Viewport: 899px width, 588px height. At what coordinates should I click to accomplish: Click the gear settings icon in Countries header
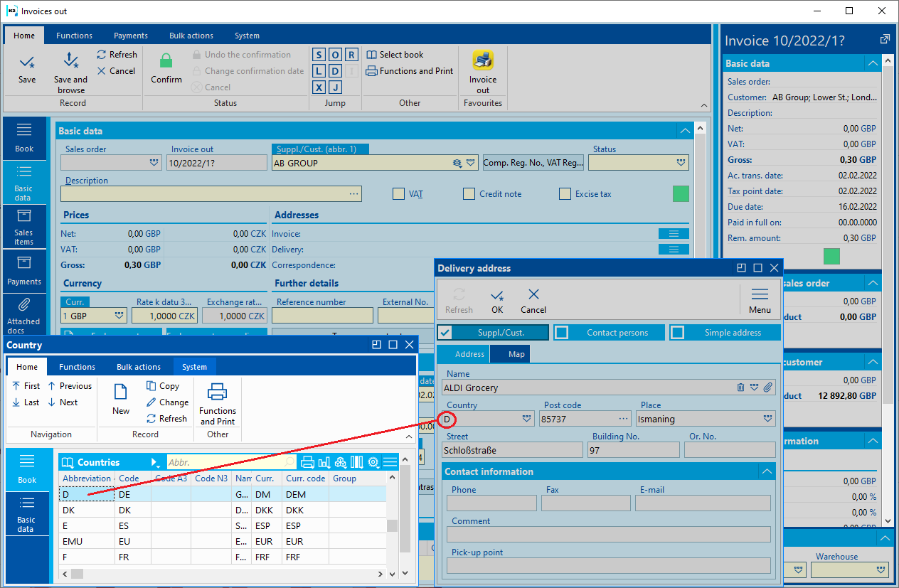point(373,462)
